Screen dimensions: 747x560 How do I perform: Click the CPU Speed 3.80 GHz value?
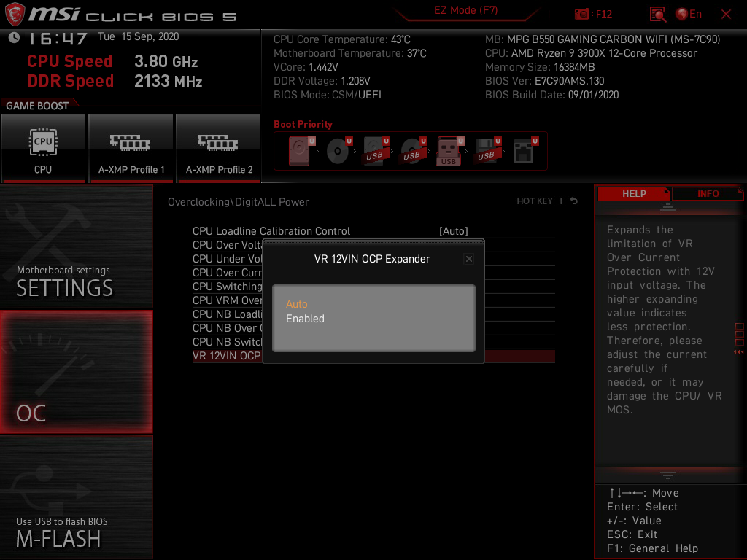pyautogui.click(x=166, y=61)
